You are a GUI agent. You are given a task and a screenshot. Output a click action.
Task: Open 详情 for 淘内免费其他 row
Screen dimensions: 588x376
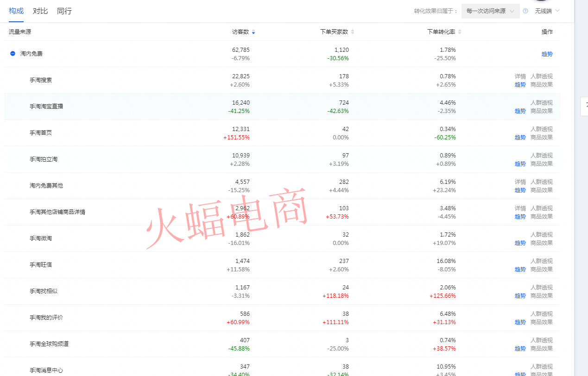coord(520,182)
